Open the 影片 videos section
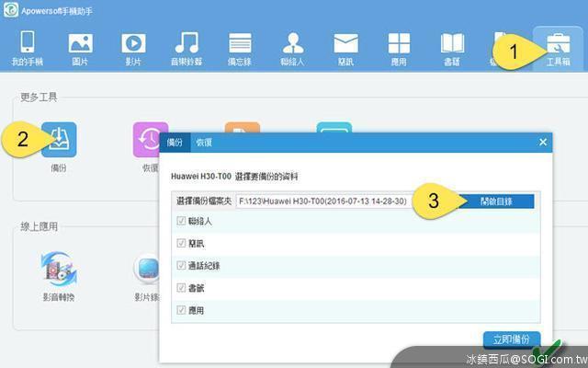The height and width of the screenshot is (368, 588). click(133, 46)
